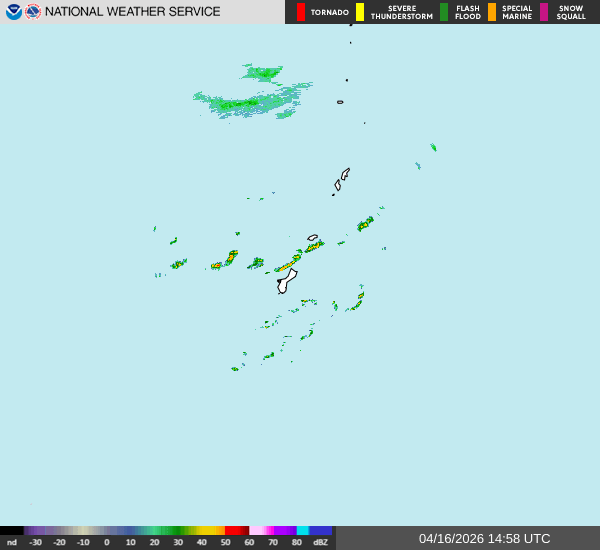Click the National Weather Service emblem
The image size is (600, 550).
[x=33, y=12]
